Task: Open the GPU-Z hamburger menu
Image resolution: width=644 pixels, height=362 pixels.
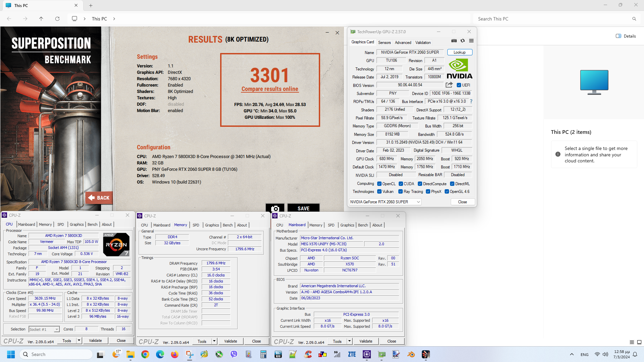Action: coord(471,41)
